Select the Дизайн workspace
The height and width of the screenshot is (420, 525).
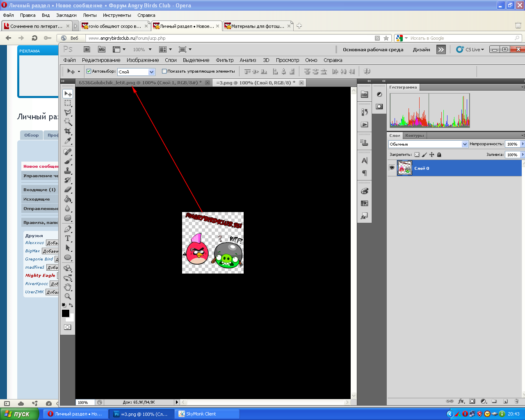[422, 50]
